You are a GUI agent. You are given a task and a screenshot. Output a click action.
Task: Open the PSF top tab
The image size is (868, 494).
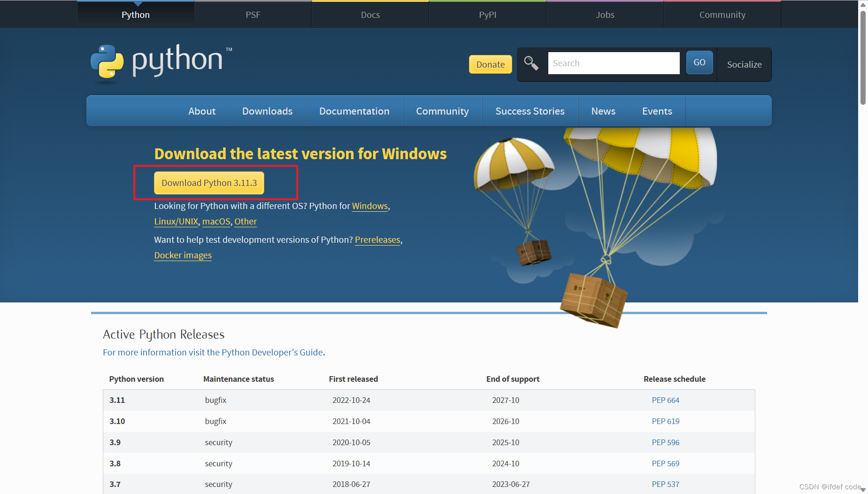coord(253,15)
